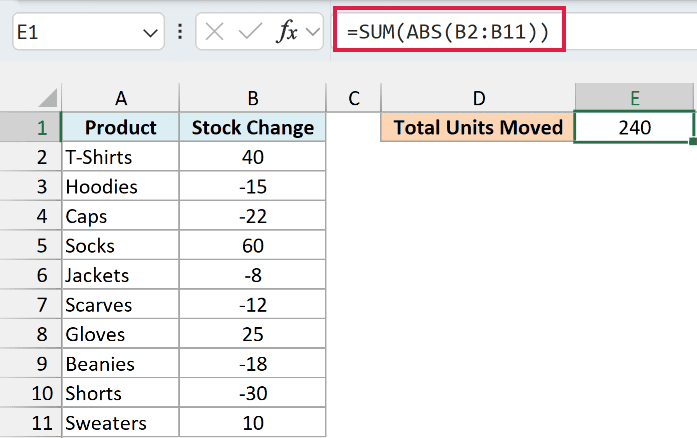Click the fill handle of cell E1

[x=693, y=141]
